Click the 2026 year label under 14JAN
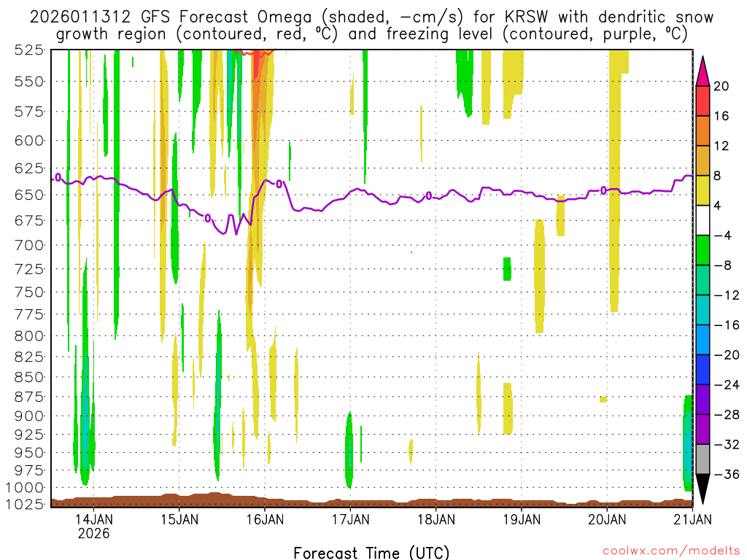The width and height of the screenshot is (747, 560). click(x=94, y=533)
